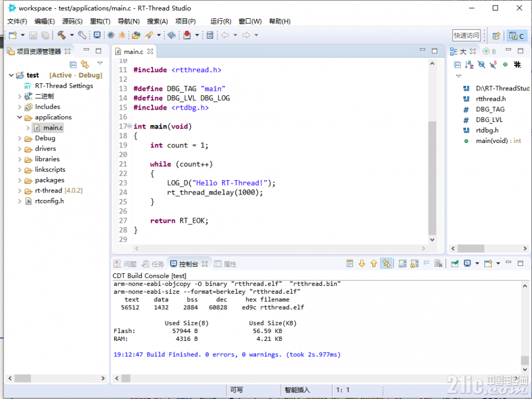Jump to previous error up arrow in console
The width and height of the screenshot is (532, 399).
pos(374,264)
